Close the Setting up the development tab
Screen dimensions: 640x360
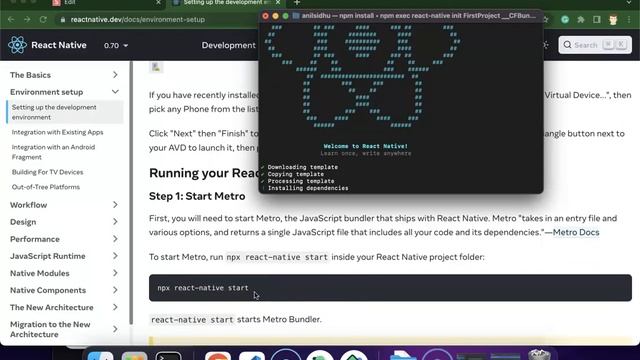pos(278,2)
